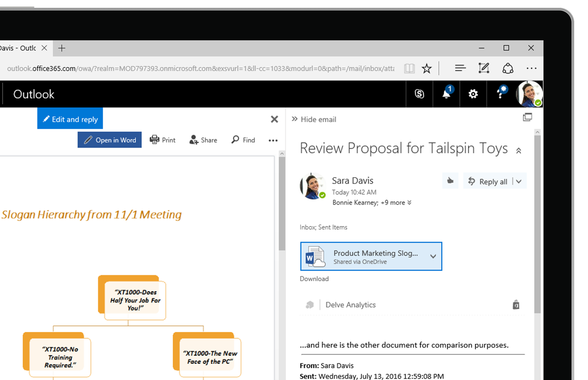This screenshot has width=588, height=380.
Task: Launch Skype from the Outlook header
Action: tap(420, 94)
